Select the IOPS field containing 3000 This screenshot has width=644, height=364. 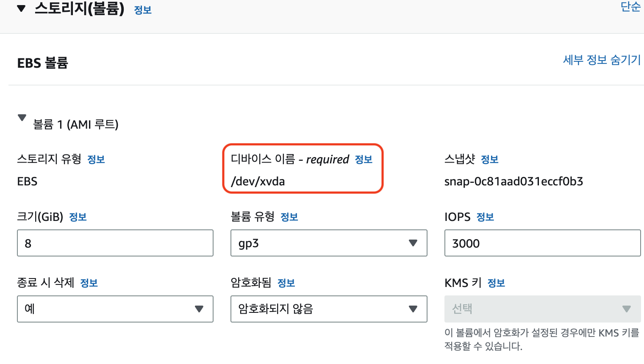point(542,243)
